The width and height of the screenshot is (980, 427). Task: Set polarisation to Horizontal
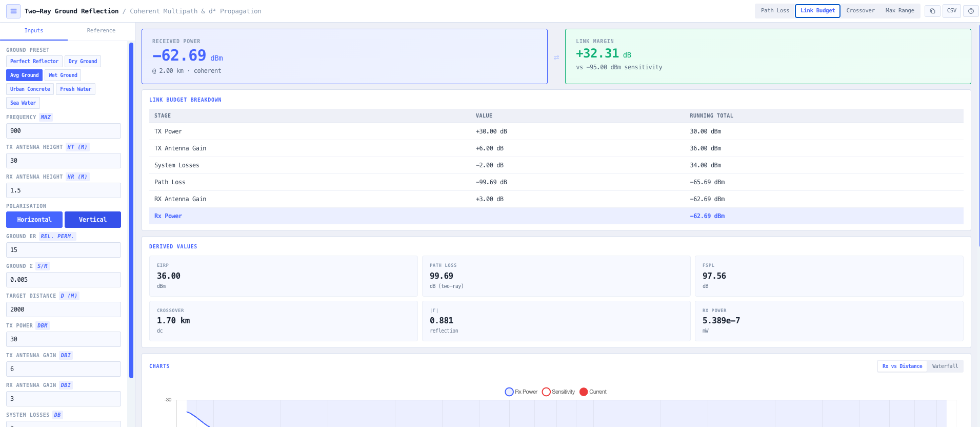[x=34, y=220]
